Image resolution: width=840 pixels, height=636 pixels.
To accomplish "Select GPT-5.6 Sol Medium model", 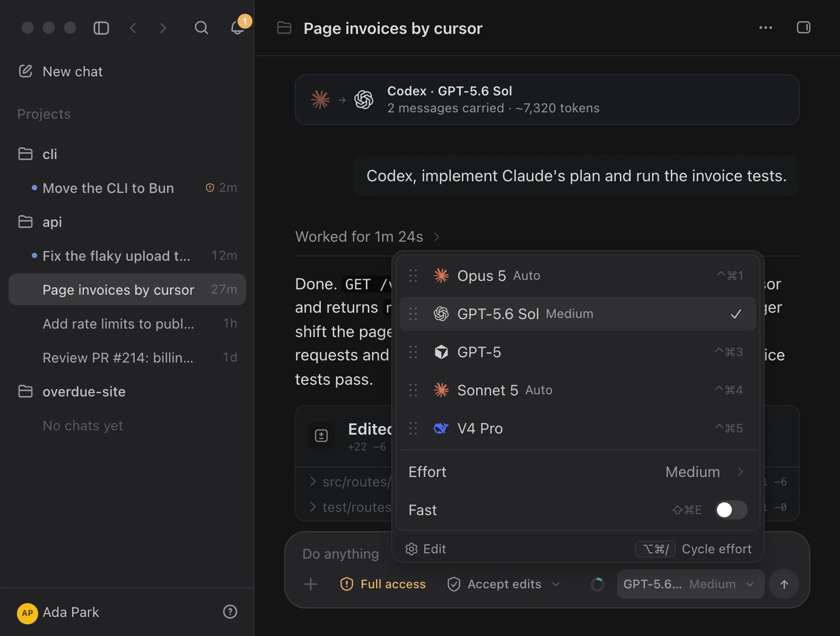I will 577,314.
